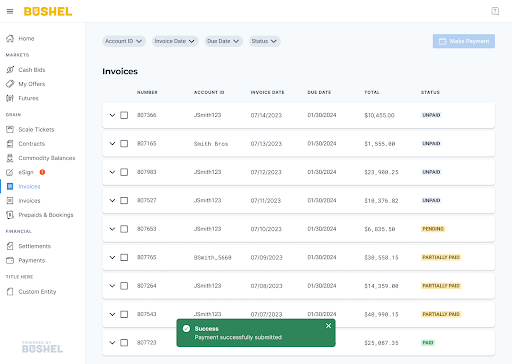Open the Futures chart icon

point(10,98)
